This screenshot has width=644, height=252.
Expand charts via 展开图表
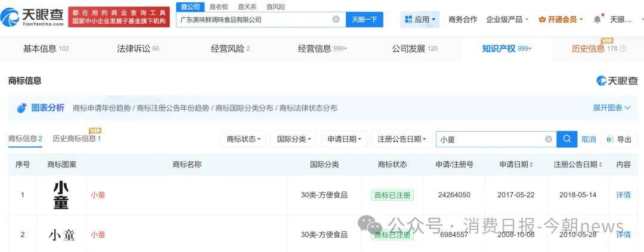(611, 108)
